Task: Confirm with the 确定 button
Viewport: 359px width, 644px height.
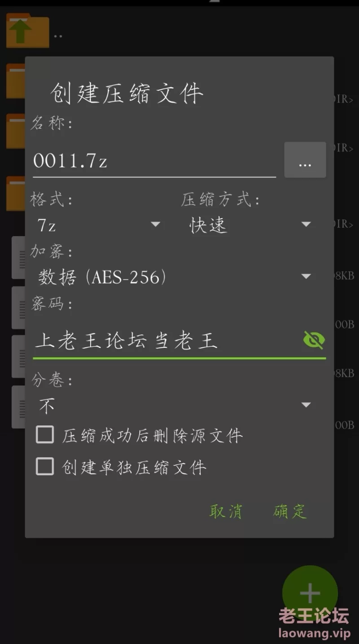Action: [290, 511]
